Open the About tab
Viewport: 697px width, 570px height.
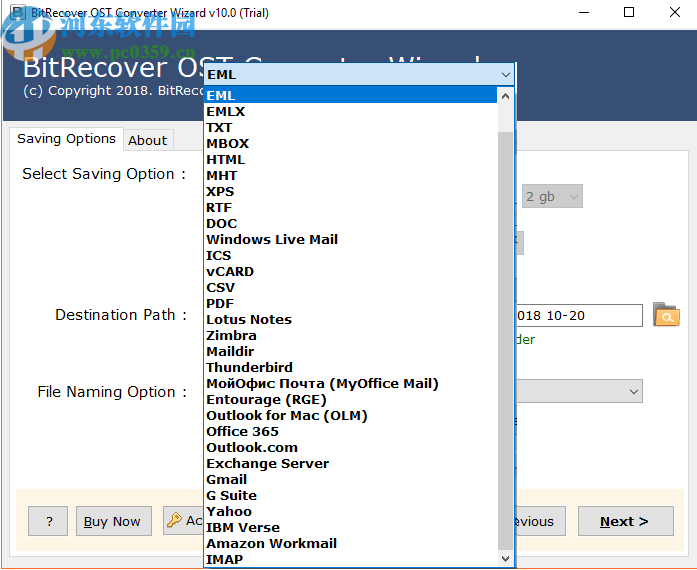click(x=148, y=140)
